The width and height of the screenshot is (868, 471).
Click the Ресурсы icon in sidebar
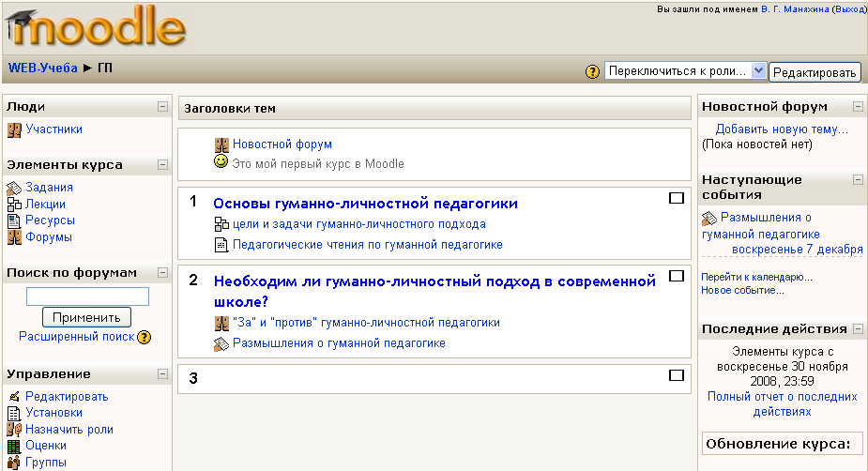click(x=14, y=220)
